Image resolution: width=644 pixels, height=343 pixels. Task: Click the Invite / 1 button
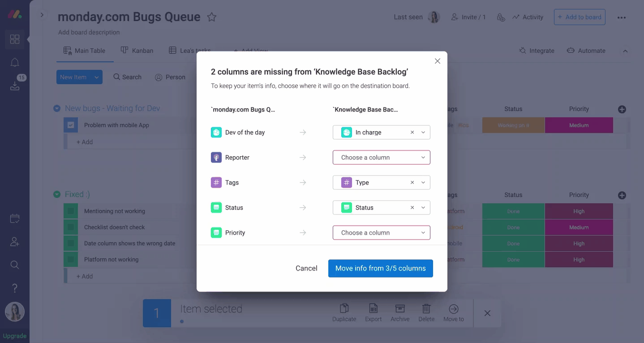(468, 17)
